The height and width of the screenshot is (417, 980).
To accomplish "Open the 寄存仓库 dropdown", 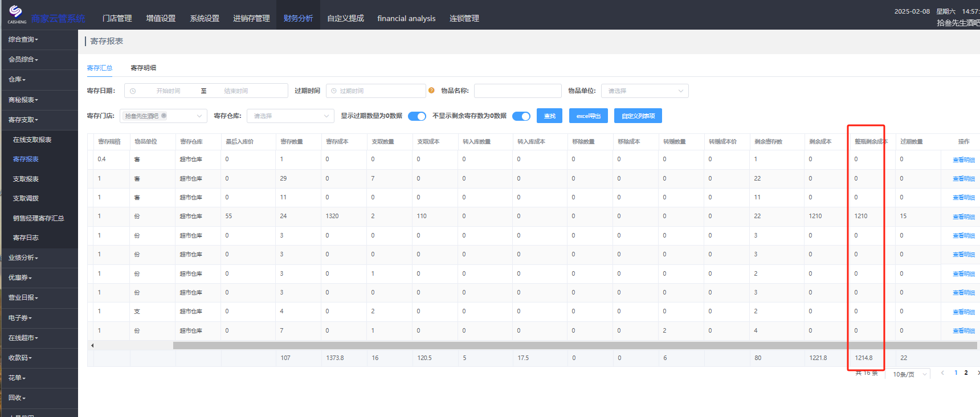I will coord(290,116).
